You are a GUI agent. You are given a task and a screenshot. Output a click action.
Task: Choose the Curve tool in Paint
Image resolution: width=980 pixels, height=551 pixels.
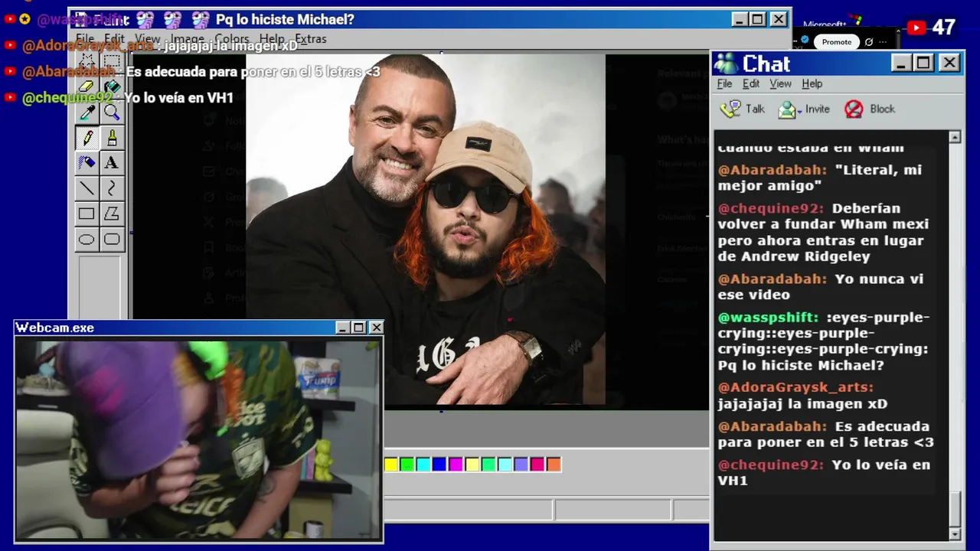pyautogui.click(x=112, y=188)
